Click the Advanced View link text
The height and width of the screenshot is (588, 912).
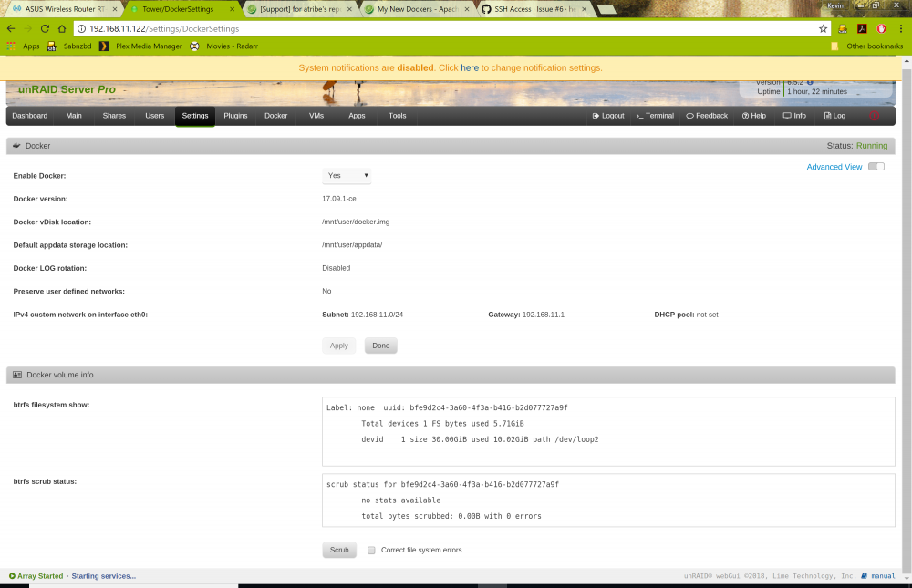(834, 167)
